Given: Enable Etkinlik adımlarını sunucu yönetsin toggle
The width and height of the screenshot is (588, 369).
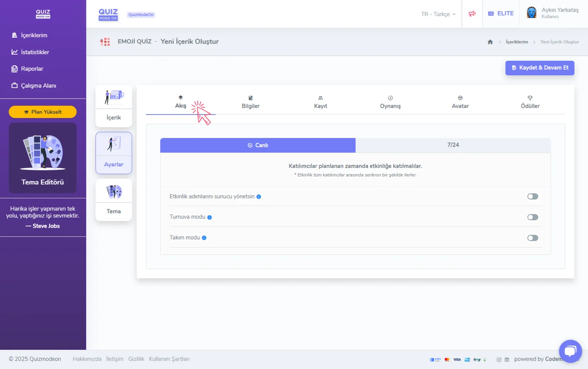Looking at the screenshot, I should click(x=533, y=196).
